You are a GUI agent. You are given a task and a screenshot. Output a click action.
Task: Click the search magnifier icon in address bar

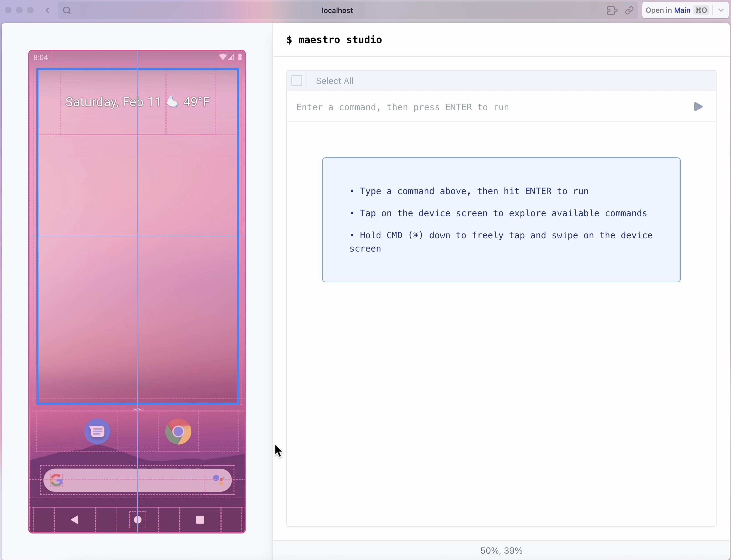click(67, 10)
